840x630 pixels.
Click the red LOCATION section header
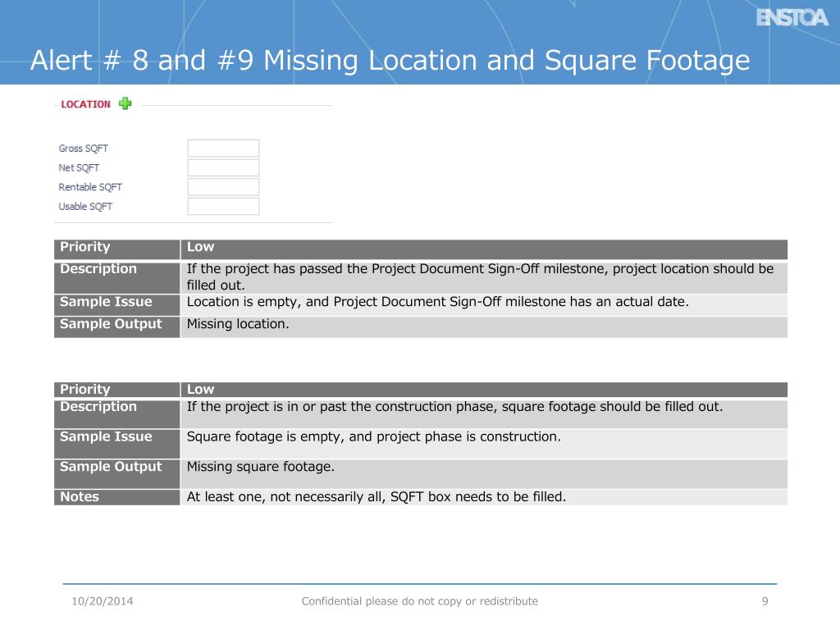point(85,104)
